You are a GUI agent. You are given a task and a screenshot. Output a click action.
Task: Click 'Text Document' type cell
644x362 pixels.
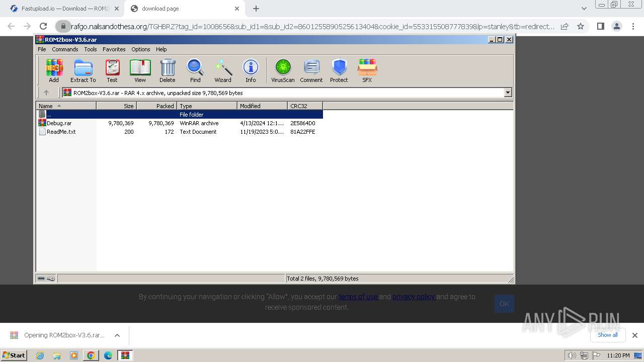tap(198, 132)
